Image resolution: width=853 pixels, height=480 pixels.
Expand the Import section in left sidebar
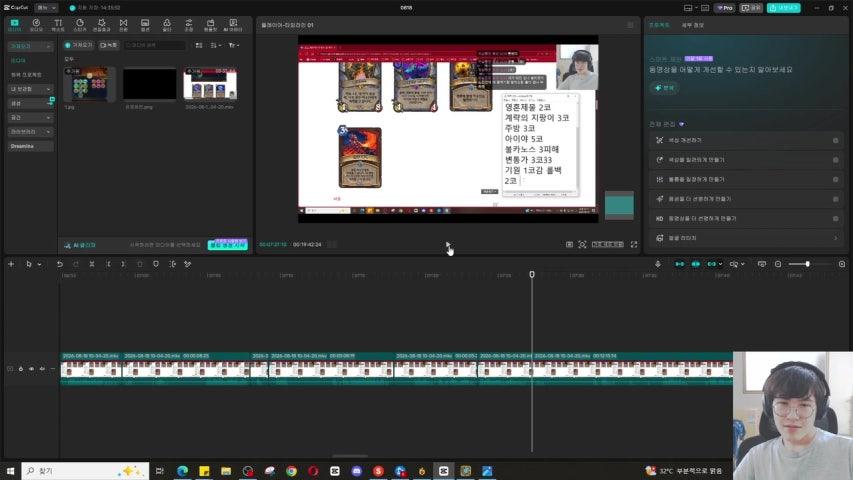click(30, 46)
